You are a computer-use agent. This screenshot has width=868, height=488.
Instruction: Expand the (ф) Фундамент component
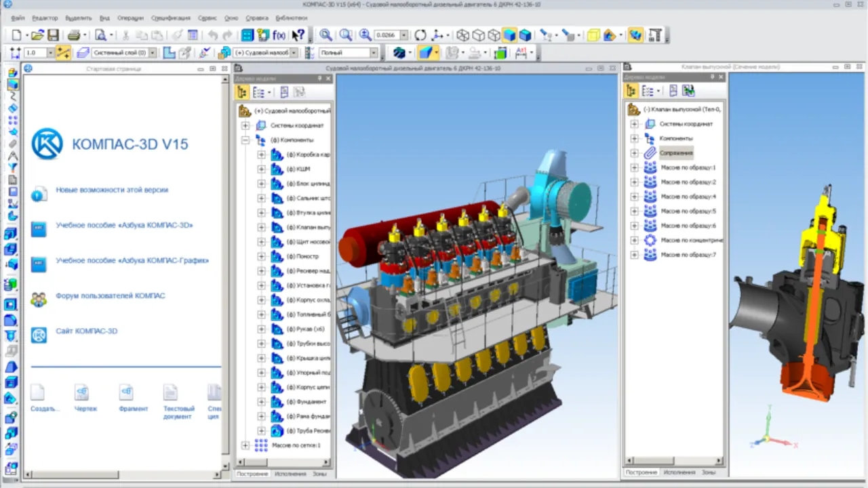[261, 402]
